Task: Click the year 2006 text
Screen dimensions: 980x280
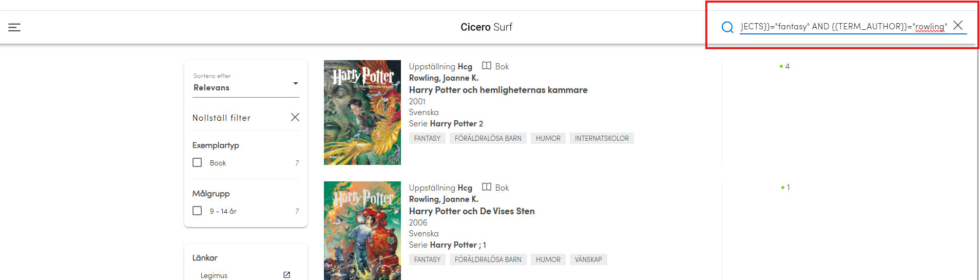Action: (x=418, y=223)
